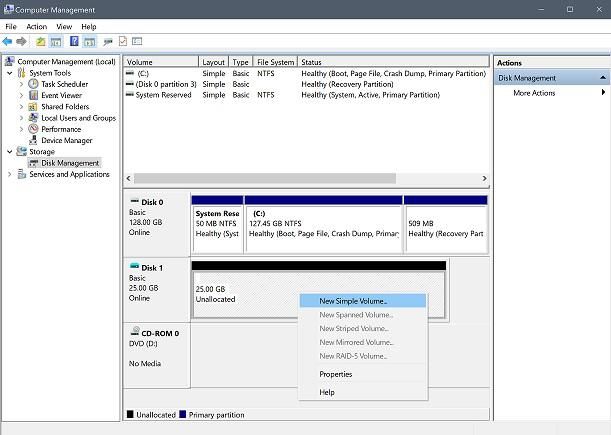Collapse the Storage tree node

click(x=9, y=152)
